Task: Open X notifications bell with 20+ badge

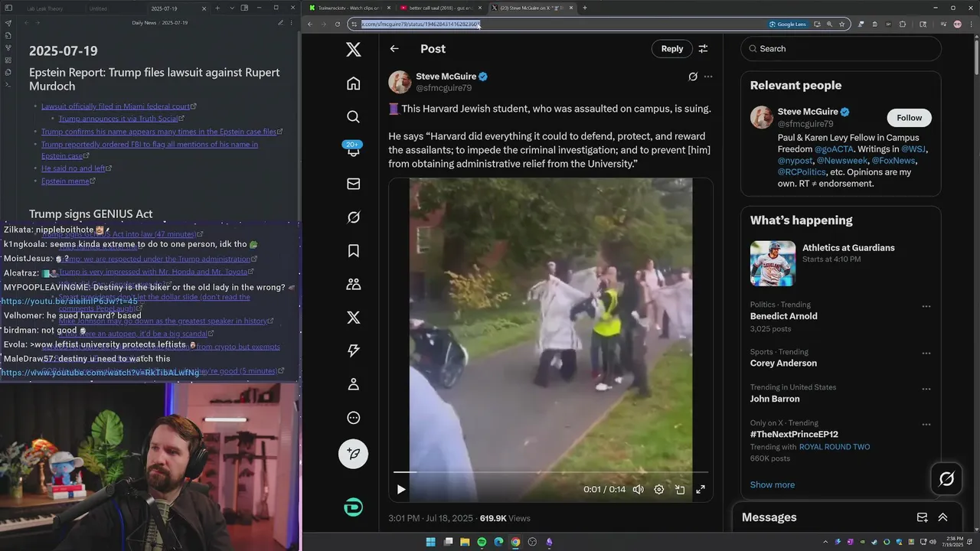Action: 353,150
